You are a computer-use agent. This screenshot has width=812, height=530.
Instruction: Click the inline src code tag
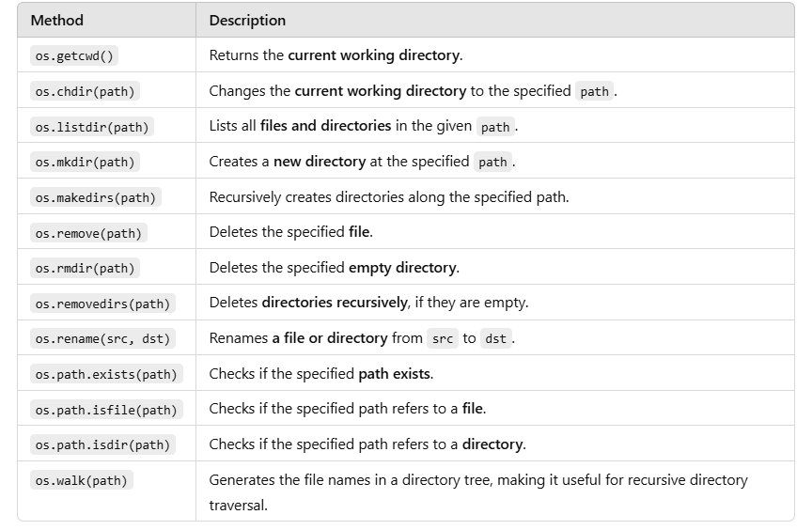click(443, 338)
